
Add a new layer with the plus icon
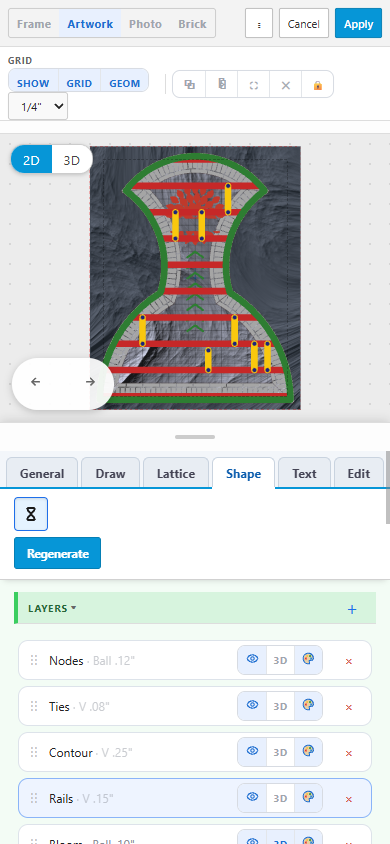[x=352, y=609]
